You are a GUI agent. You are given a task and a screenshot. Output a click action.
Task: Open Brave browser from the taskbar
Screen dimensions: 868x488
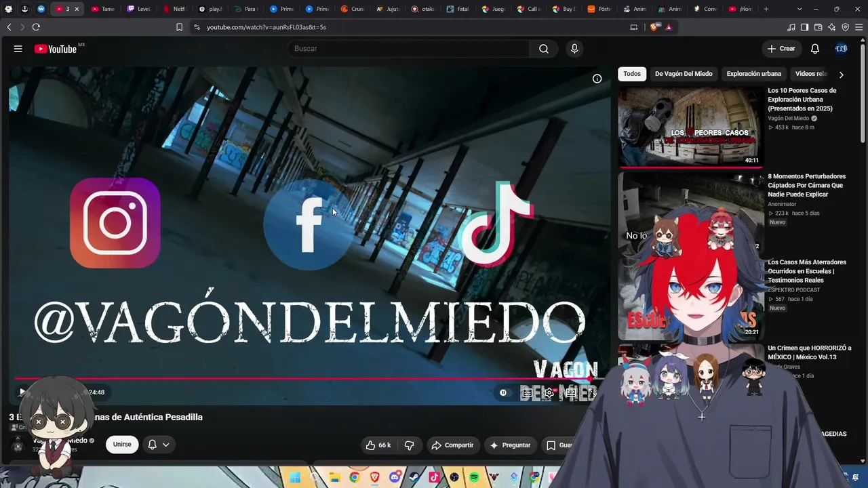pos(375,478)
